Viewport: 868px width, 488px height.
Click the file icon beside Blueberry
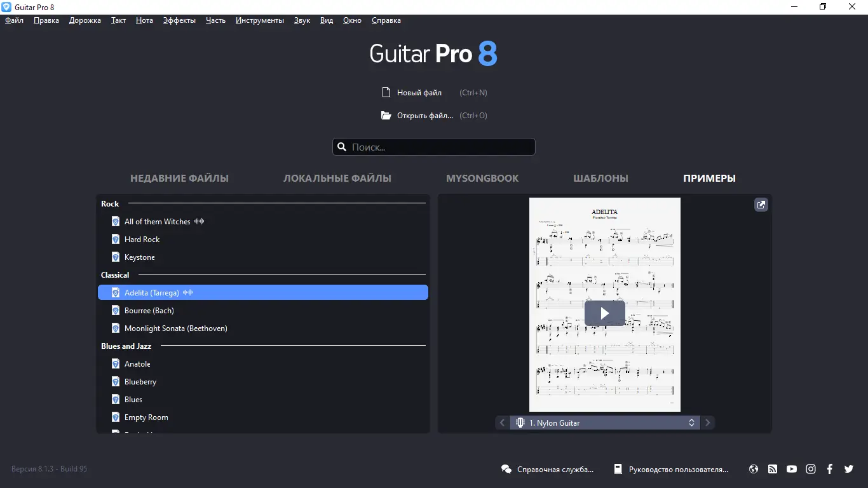[116, 382]
